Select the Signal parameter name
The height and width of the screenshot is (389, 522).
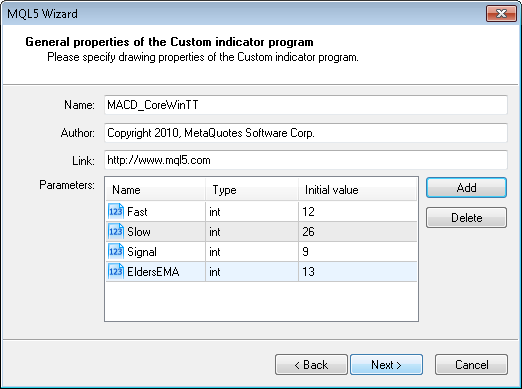(x=142, y=252)
